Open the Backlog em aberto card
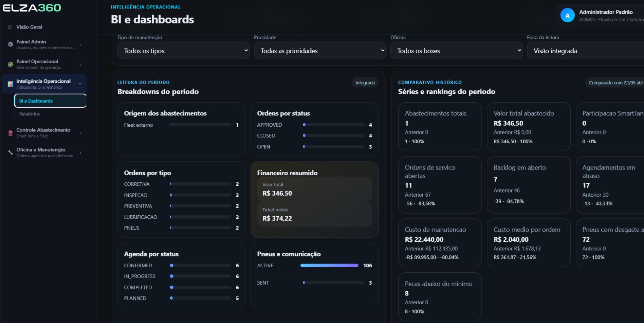The height and width of the screenshot is (323, 644). 529,185
